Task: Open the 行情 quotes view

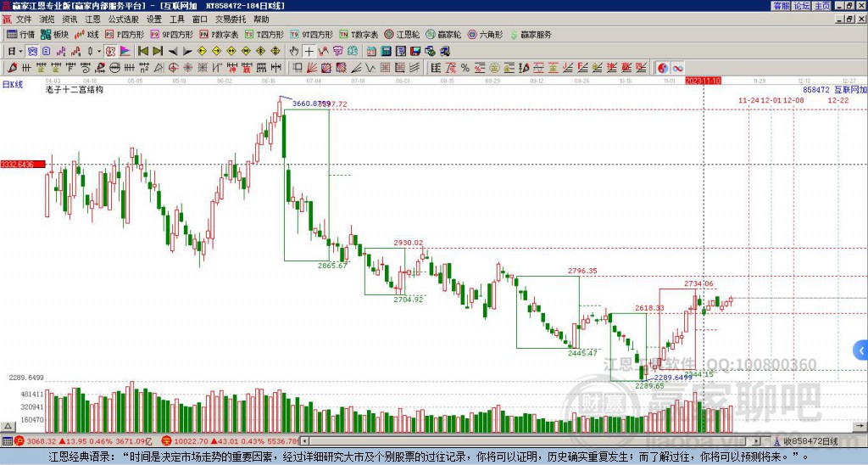Action: pos(20,34)
